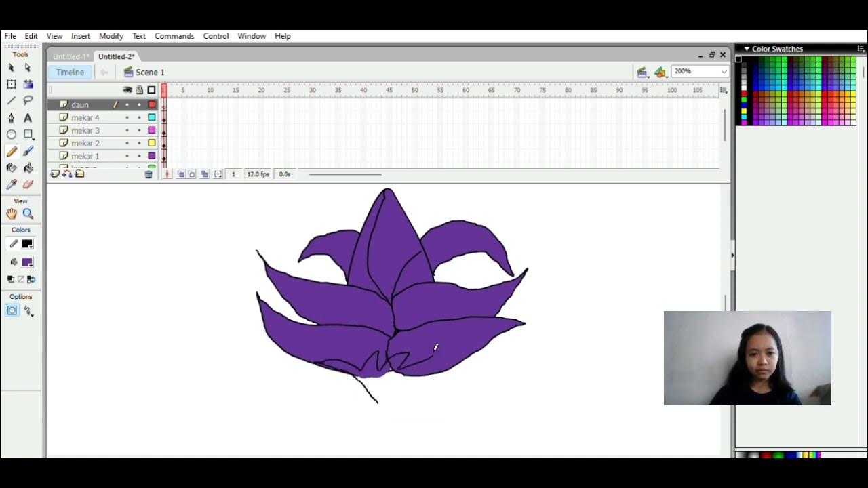
Task: Select the Pencil tool
Action: 12,151
